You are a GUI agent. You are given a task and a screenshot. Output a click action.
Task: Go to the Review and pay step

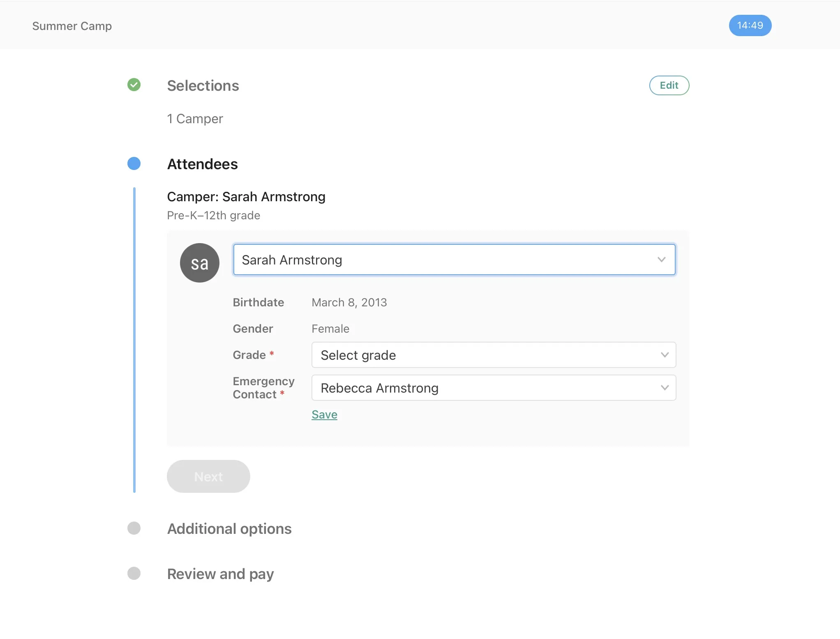pos(220,574)
